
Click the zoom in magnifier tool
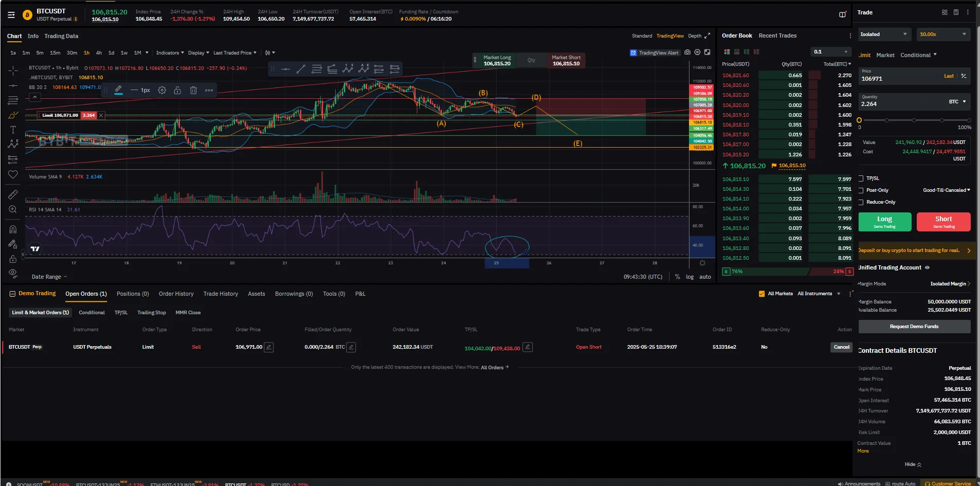13,209
